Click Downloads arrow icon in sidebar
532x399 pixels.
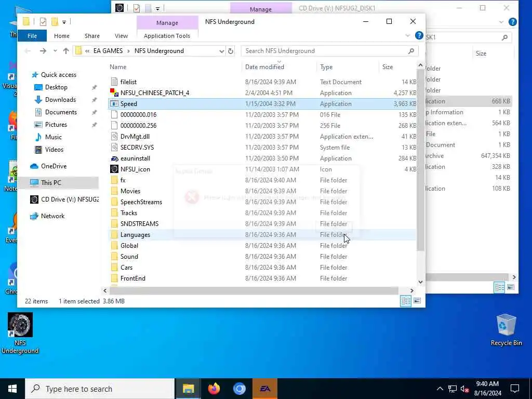38,100
